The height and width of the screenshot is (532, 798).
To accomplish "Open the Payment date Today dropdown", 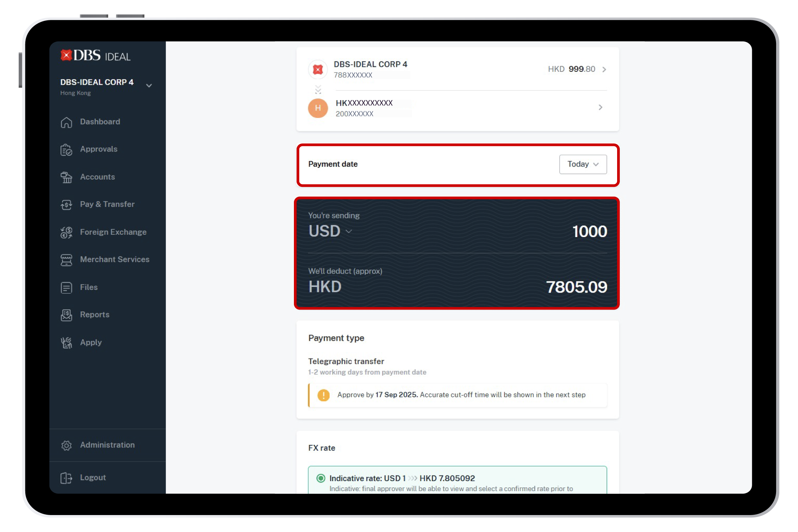I will pyautogui.click(x=583, y=164).
